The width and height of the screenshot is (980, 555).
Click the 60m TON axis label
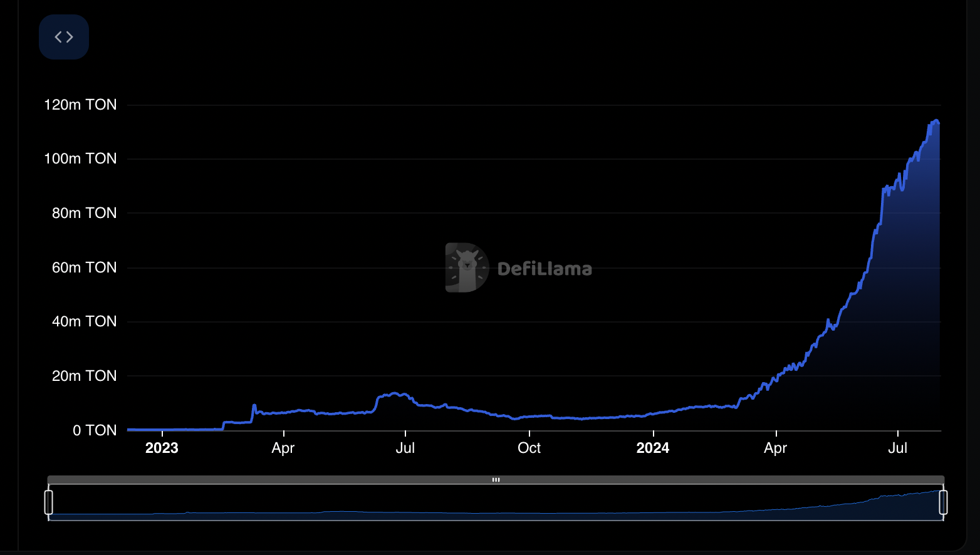tap(84, 267)
